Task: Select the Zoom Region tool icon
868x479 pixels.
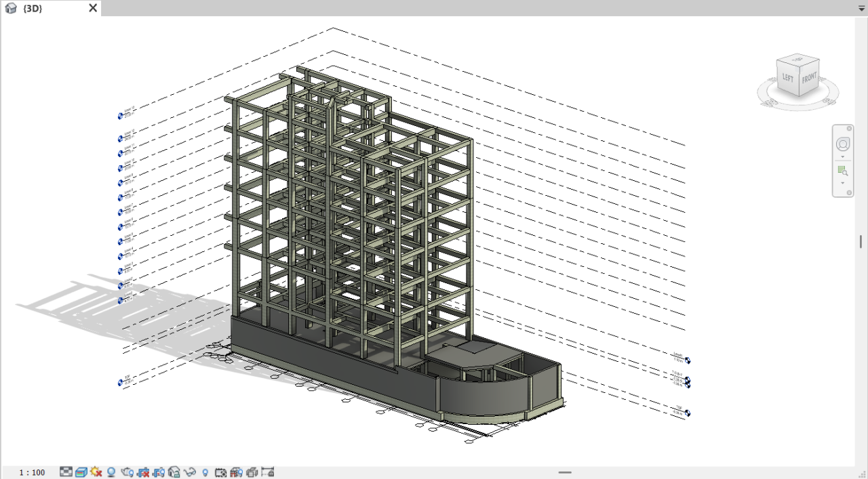Action: (x=843, y=171)
